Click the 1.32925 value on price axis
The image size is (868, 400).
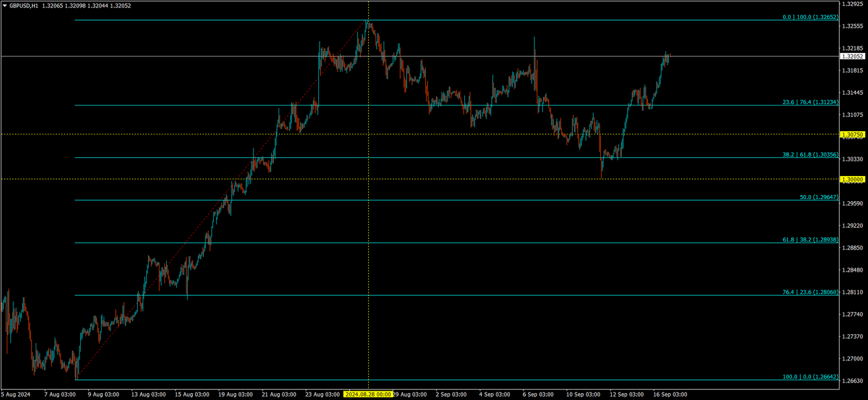(x=853, y=4)
